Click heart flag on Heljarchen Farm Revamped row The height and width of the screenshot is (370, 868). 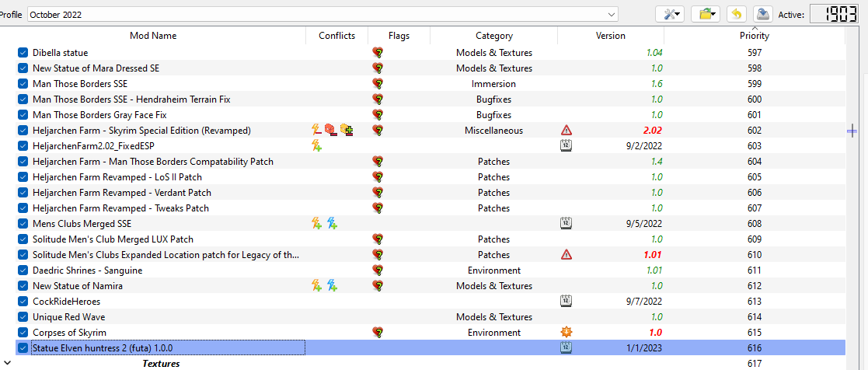pyautogui.click(x=378, y=130)
